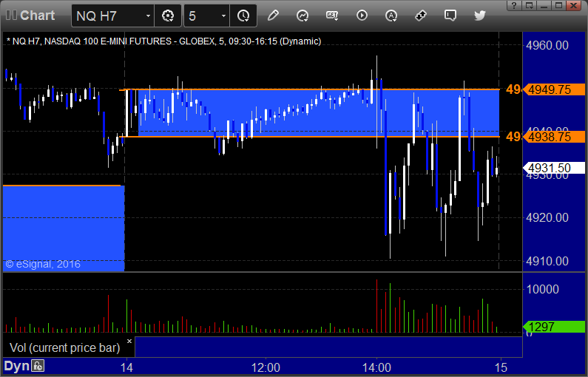
Task: Close the Vol (current price bar) pane
Action: pos(129,341)
